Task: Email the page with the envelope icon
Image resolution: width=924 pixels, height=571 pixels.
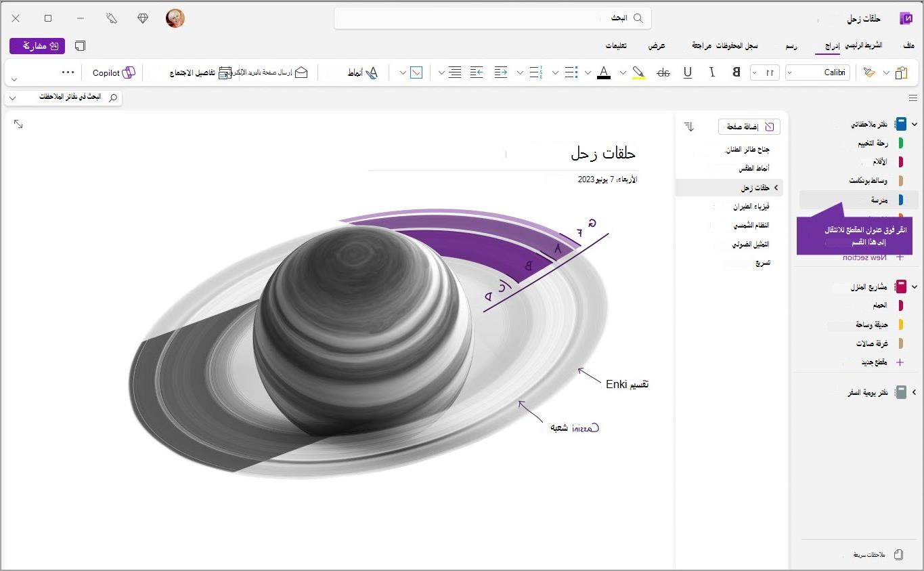Action: click(x=301, y=72)
